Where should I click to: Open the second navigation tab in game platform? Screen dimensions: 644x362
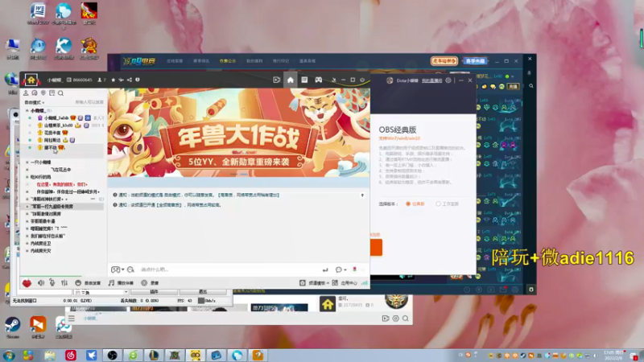coord(201,61)
